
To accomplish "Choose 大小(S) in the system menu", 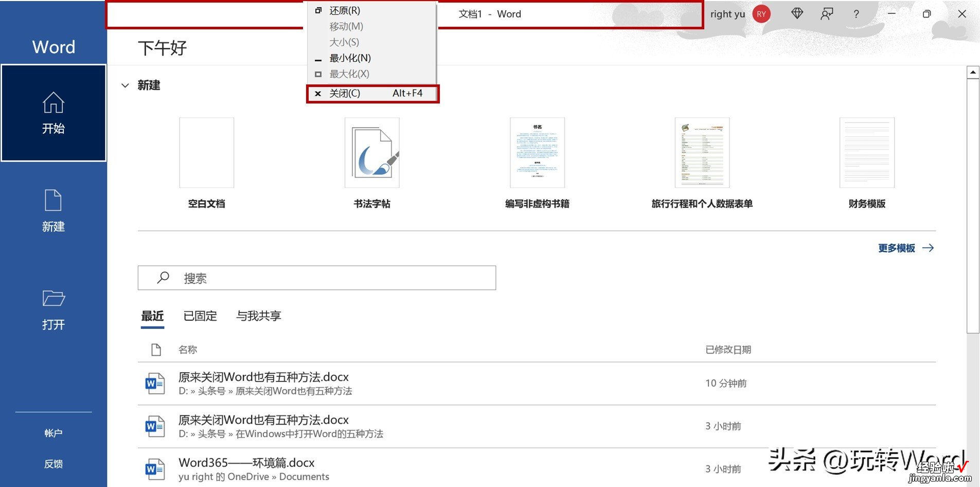I will (371, 42).
